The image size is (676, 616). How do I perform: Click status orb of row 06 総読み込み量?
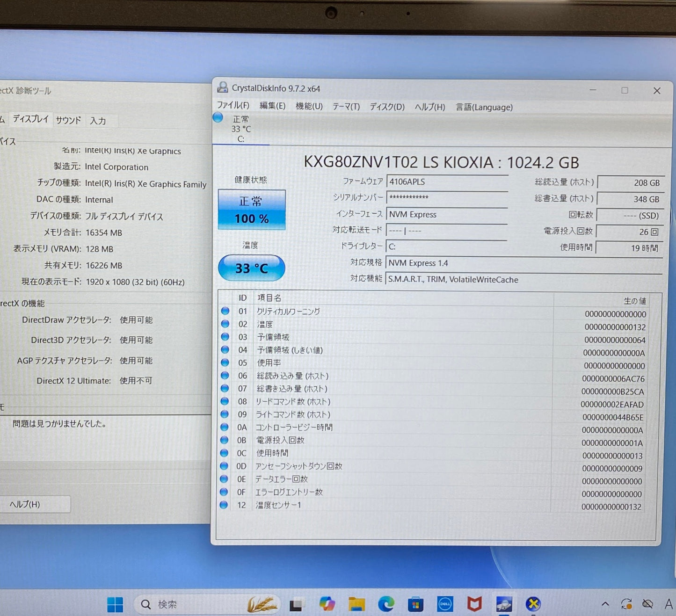(x=225, y=375)
